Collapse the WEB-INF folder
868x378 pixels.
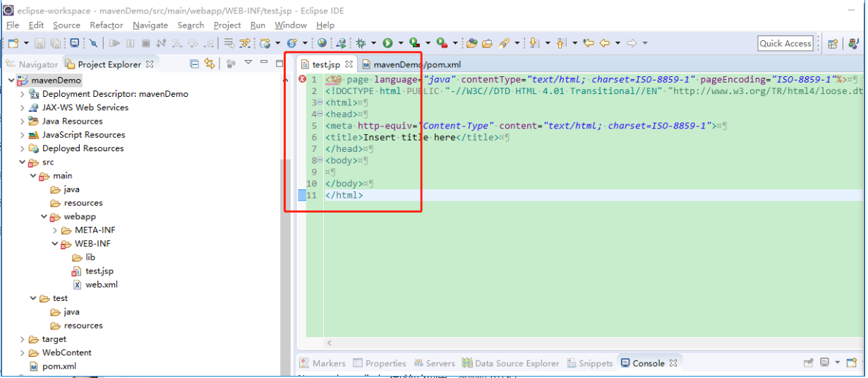pos(55,244)
